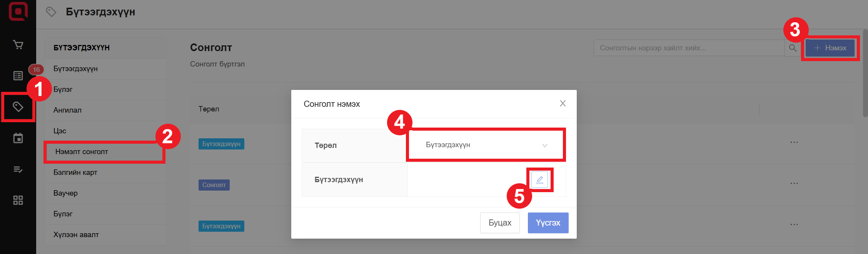The image size is (868, 254).
Task: Click the Нэмэх add button
Action: (x=830, y=48)
